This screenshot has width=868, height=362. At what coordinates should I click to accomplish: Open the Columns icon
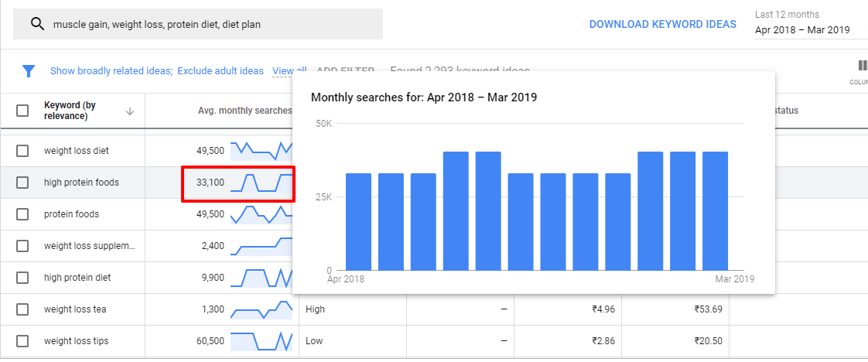pyautogui.click(x=861, y=66)
